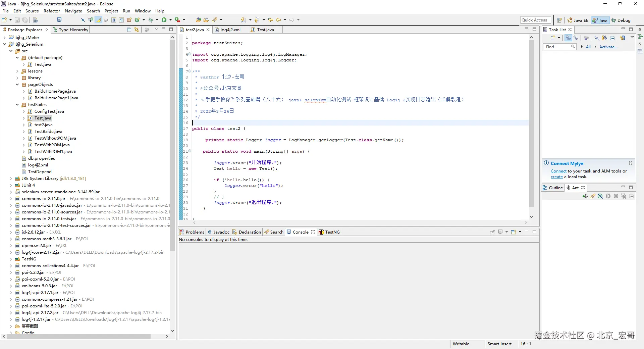
Task: Click the Connect link in Mylyn panel
Action: point(558,171)
